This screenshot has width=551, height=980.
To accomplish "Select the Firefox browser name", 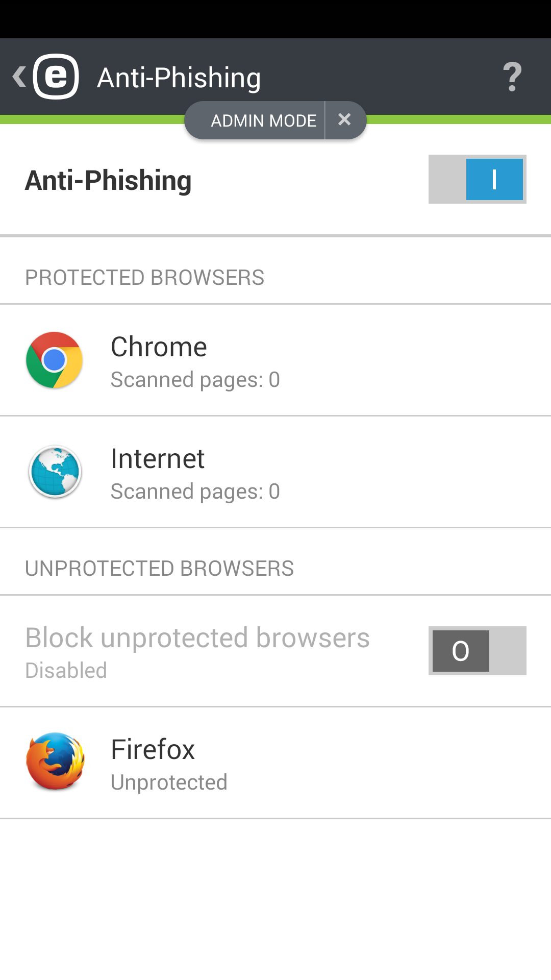I will point(153,749).
